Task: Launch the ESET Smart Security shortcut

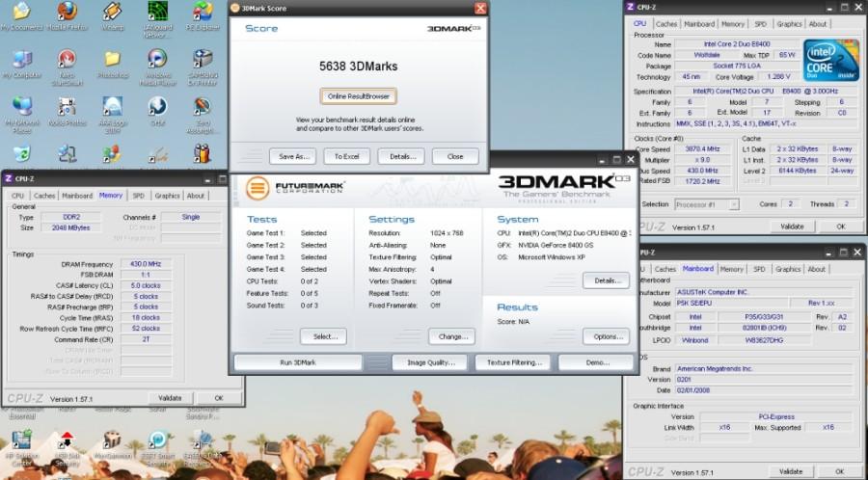Action: point(158,440)
